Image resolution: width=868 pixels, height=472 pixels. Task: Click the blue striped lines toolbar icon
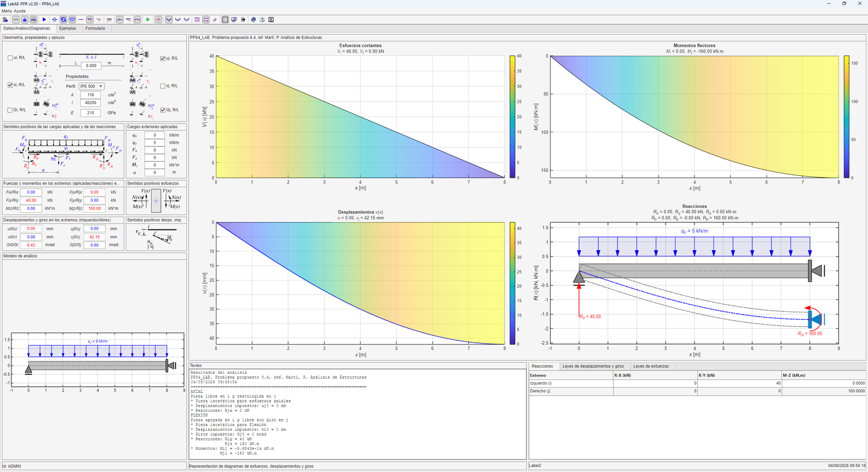pos(196,20)
